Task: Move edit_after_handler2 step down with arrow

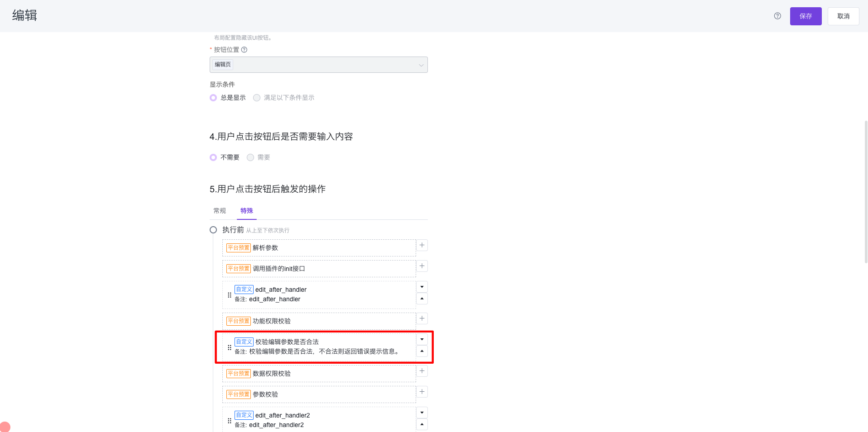Action: coord(422,413)
